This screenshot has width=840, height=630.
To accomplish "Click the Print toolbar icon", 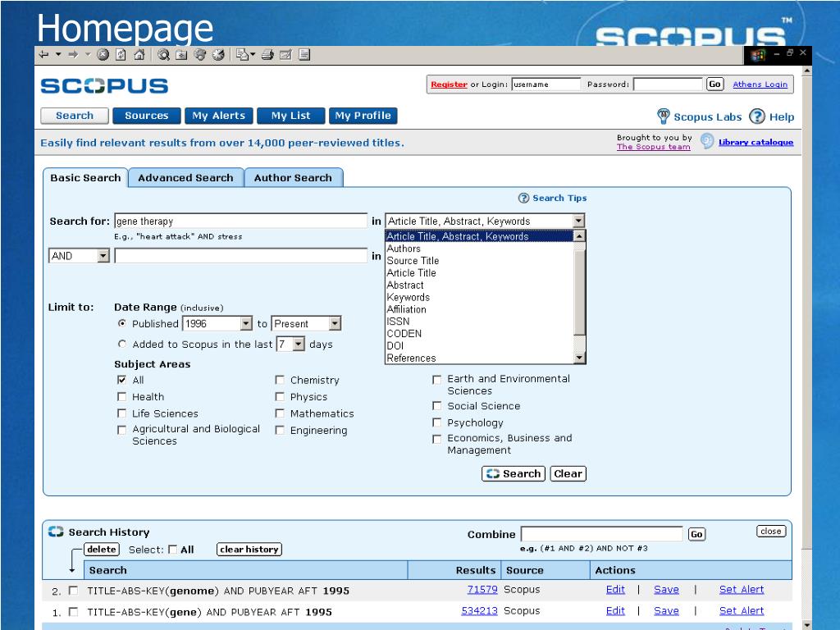I will [268, 55].
